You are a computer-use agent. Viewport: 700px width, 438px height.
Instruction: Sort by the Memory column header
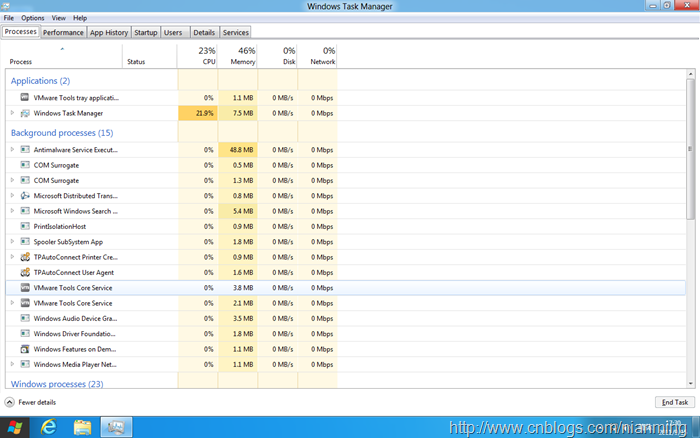point(238,56)
